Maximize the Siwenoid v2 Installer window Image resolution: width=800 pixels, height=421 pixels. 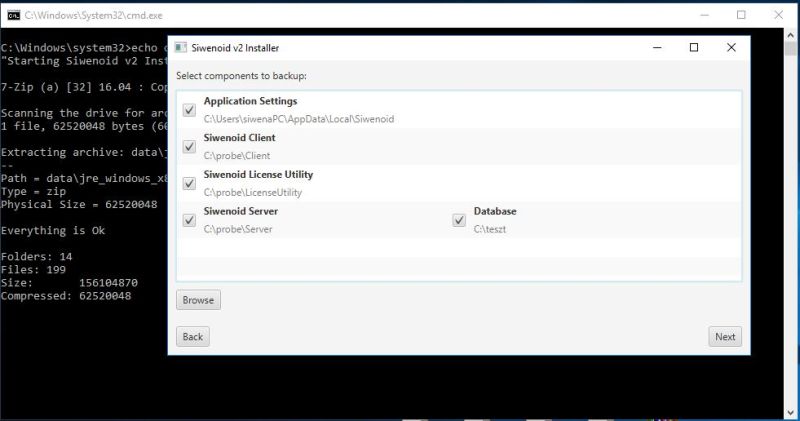694,47
